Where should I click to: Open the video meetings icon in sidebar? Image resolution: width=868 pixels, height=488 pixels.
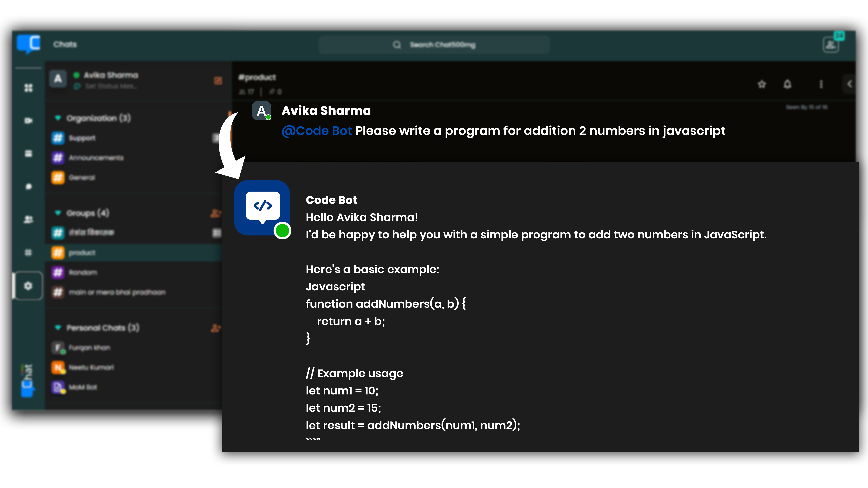tap(29, 121)
